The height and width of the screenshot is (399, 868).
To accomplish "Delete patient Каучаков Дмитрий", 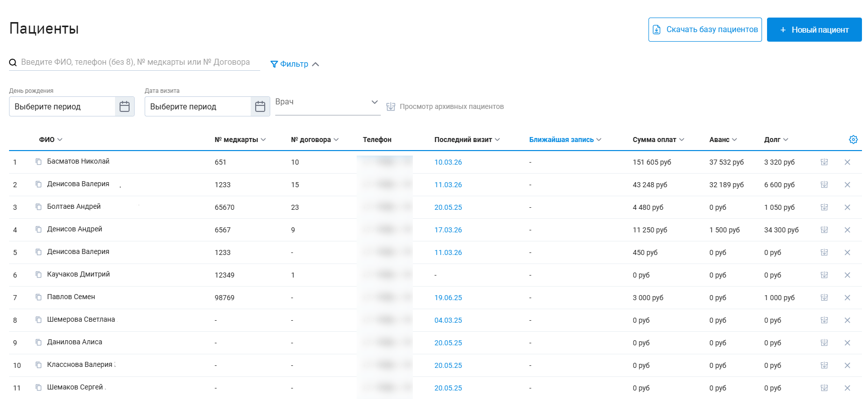I will 847,275.
